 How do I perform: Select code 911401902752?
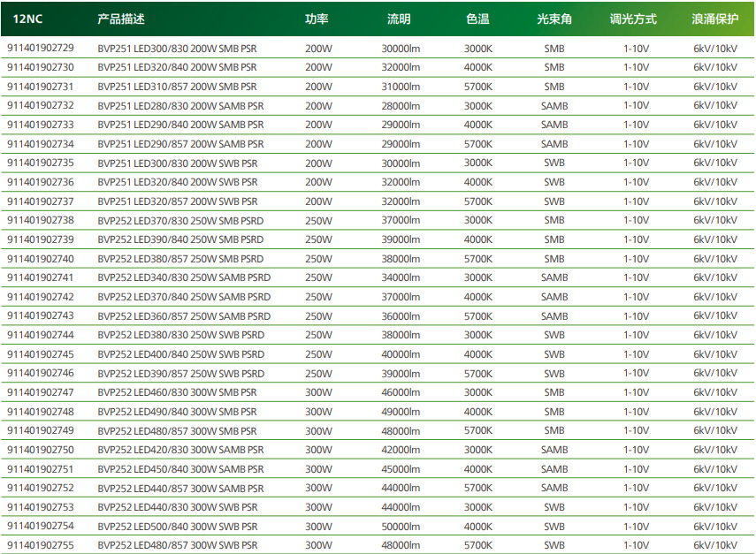point(41,488)
